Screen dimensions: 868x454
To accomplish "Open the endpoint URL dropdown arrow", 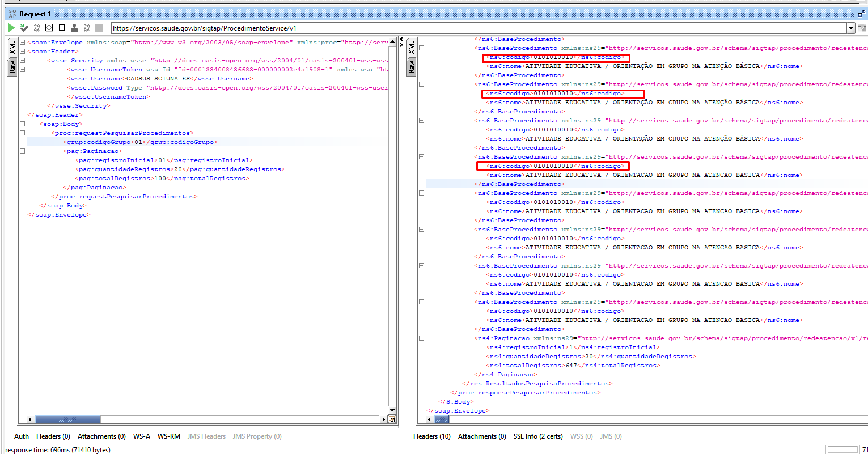I will (x=850, y=28).
